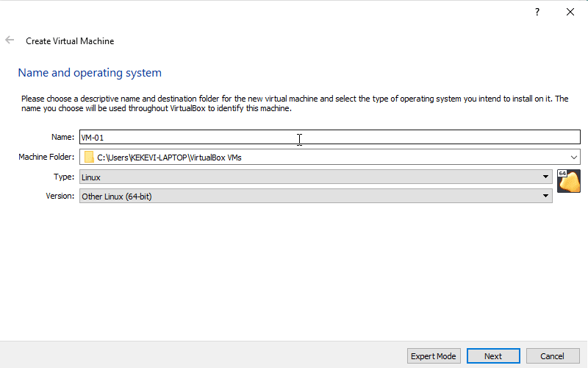
Task: Expand the Machine Folder dropdown chevron
Action: tap(574, 157)
